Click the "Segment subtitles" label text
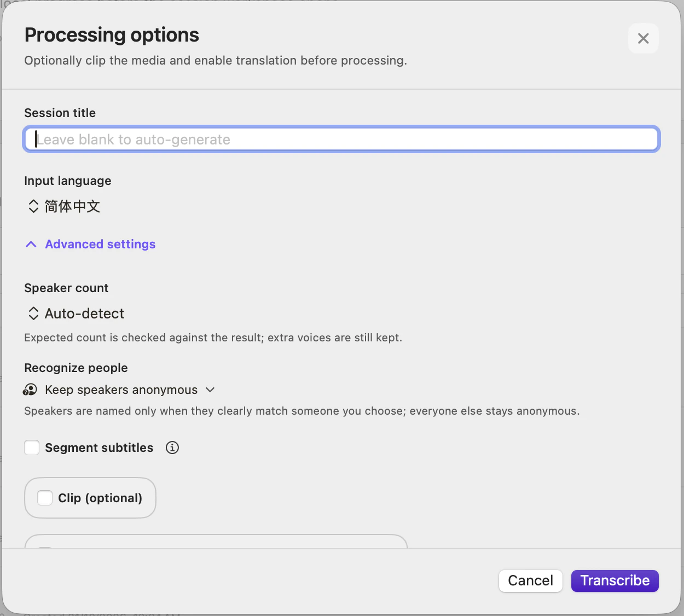 click(99, 448)
